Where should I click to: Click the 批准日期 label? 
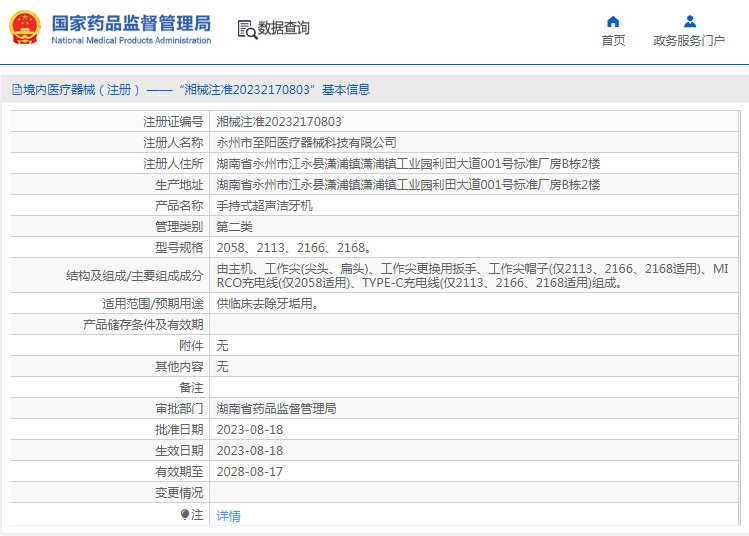pos(179,430)
